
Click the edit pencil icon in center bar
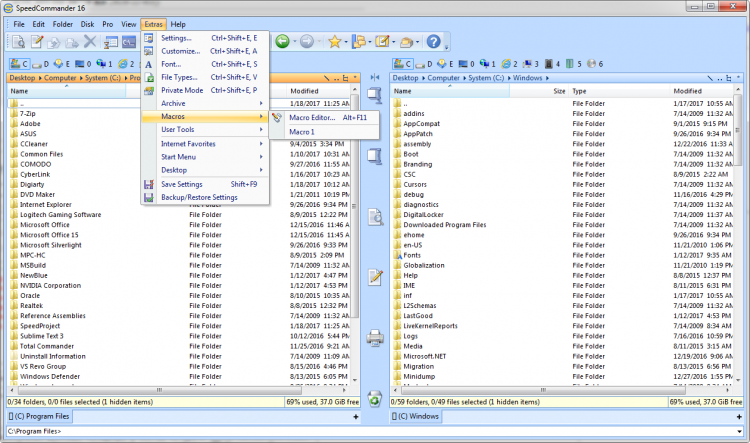tap(375, 277)
